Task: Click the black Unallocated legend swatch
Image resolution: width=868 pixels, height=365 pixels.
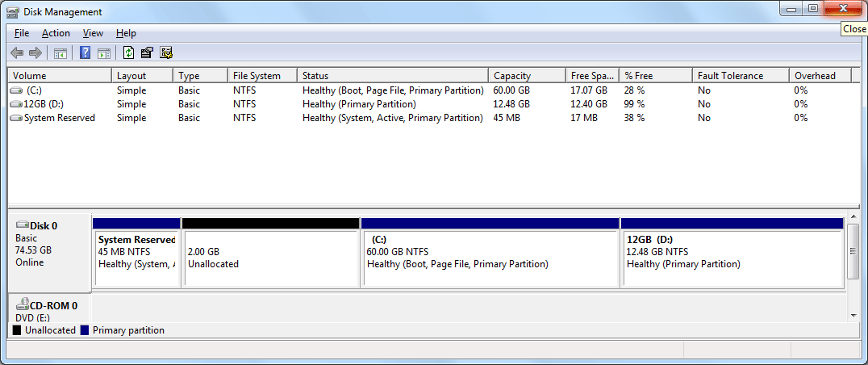Action: (17, 330)
